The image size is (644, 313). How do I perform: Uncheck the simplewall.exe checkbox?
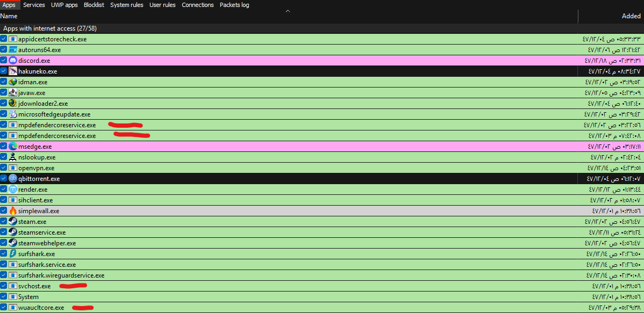click(4, 211)
